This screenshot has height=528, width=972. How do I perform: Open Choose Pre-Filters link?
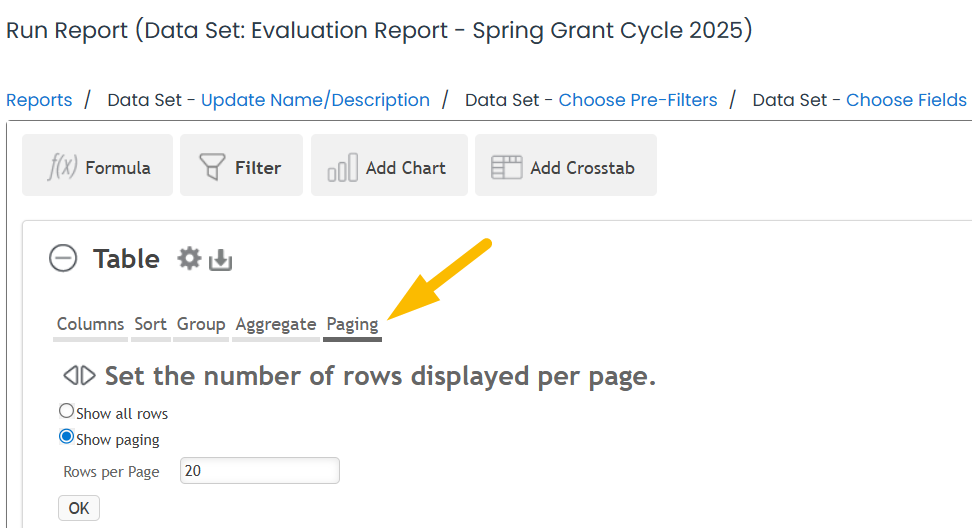[638, 100]
